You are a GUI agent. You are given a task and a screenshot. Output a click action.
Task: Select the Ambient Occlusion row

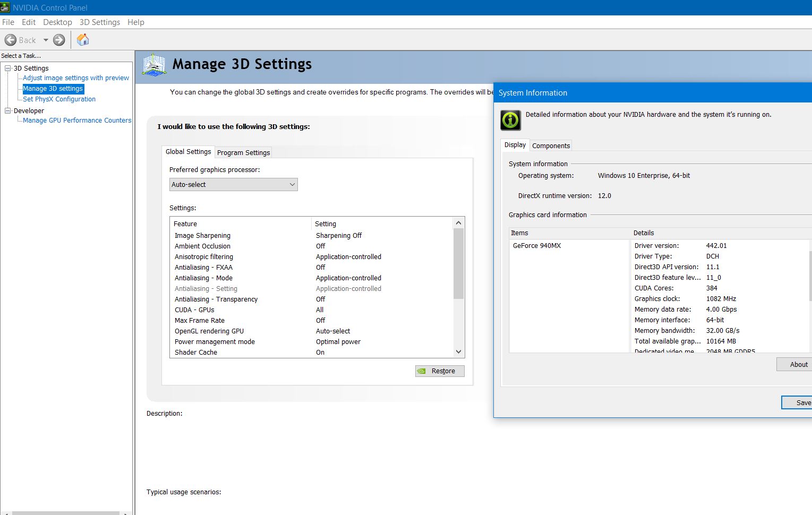coord(312,246)
